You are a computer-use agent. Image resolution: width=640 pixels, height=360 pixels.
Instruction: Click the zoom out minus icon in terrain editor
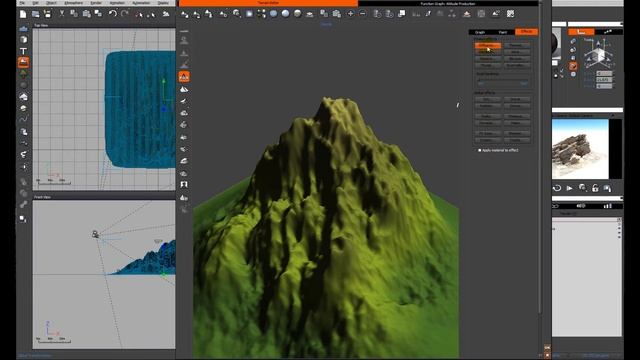click(x=362, y=14)
